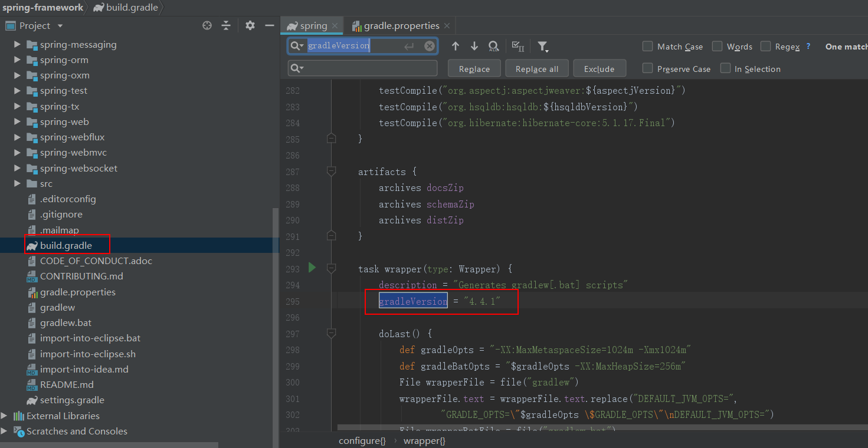Expand the src folder

coord(17,183)
